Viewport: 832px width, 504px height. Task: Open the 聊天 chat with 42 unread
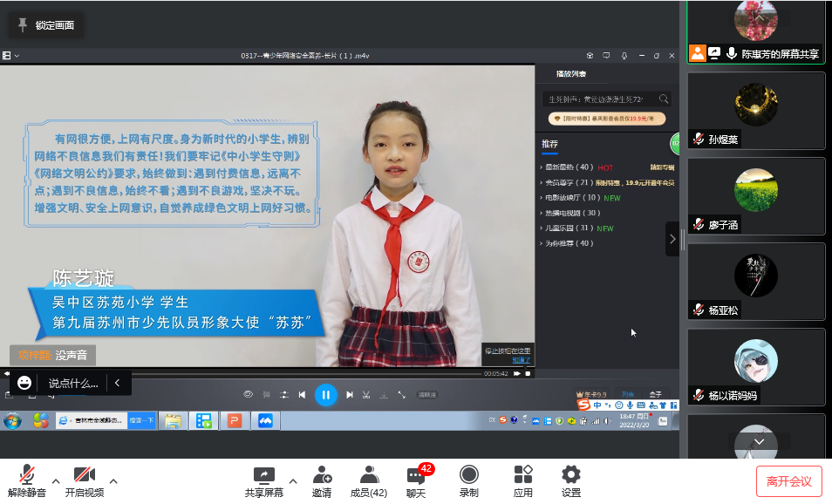coord(417,480)
